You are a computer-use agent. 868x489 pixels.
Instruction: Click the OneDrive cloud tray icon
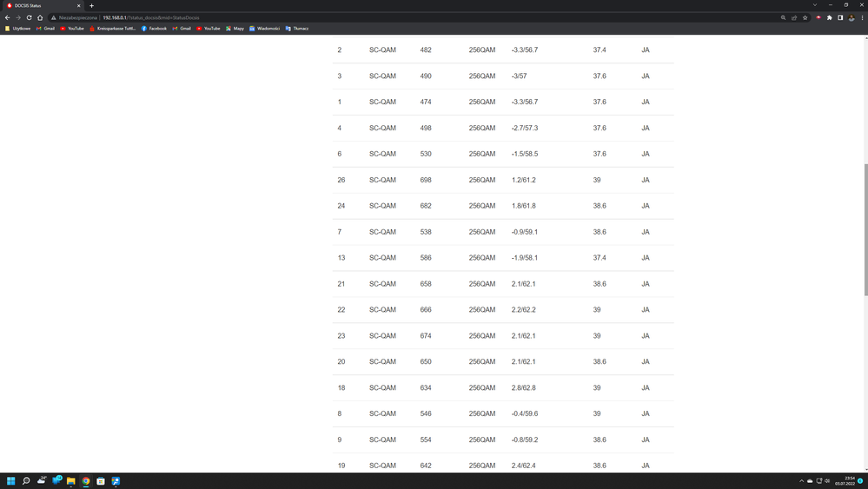(x=810, y=480)
